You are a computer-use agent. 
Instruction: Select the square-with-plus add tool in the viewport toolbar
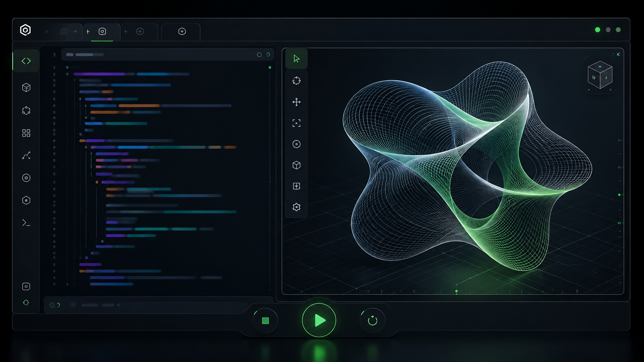tap(296, 186)
